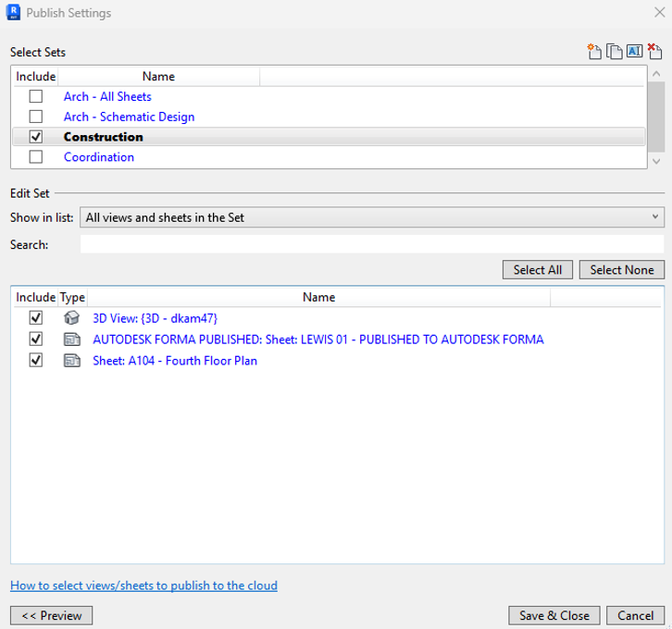Click the LEWIS 01 sheet type icon
672x629 pixels.
click(x=72, y=339)
